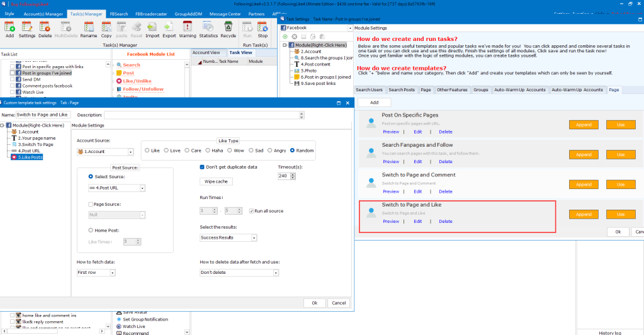644x335 pixels.
Task: Click the Delete task toolbar icon
Action: click(45, 30)
